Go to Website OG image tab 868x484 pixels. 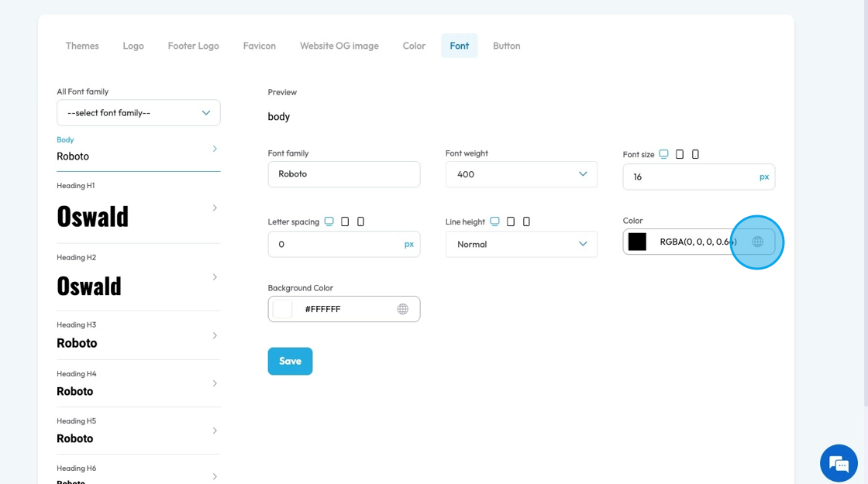(339, 46)
